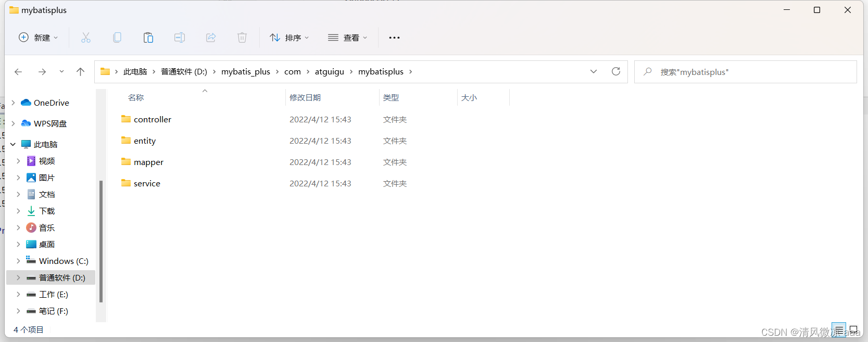Expand the Windows (C:) tree node
The image size is (868, 342).
pyautogui.click(x=18, y=261)
